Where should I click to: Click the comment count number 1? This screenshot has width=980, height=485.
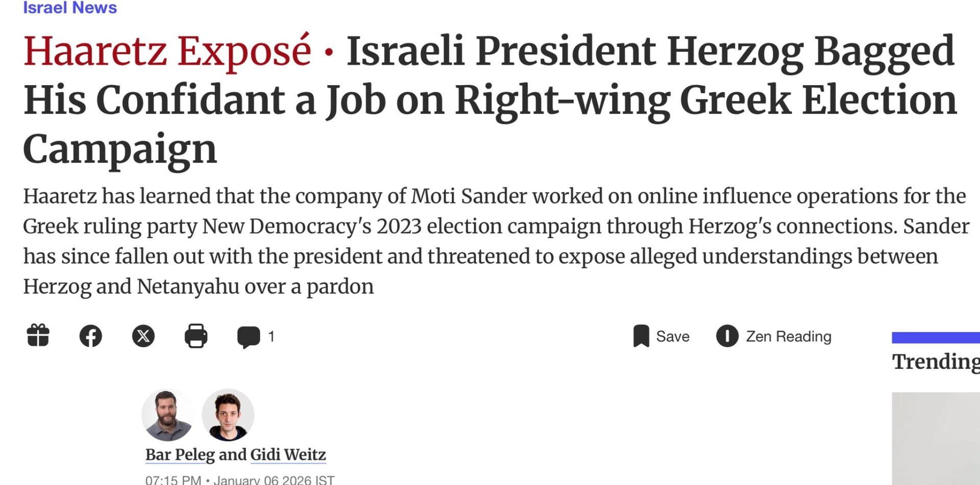(271, 337)
